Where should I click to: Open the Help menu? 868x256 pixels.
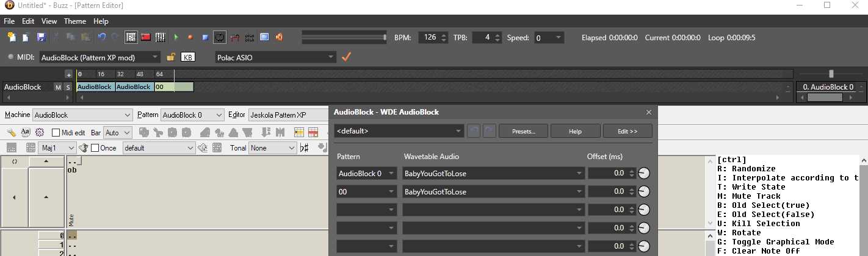pos(101,21)
